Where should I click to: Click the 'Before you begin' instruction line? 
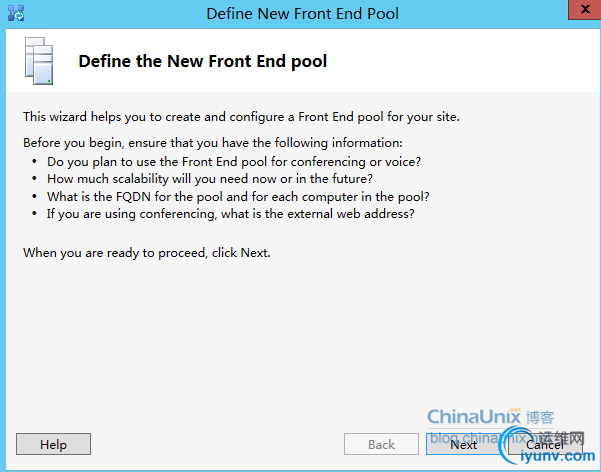point(213,143)
